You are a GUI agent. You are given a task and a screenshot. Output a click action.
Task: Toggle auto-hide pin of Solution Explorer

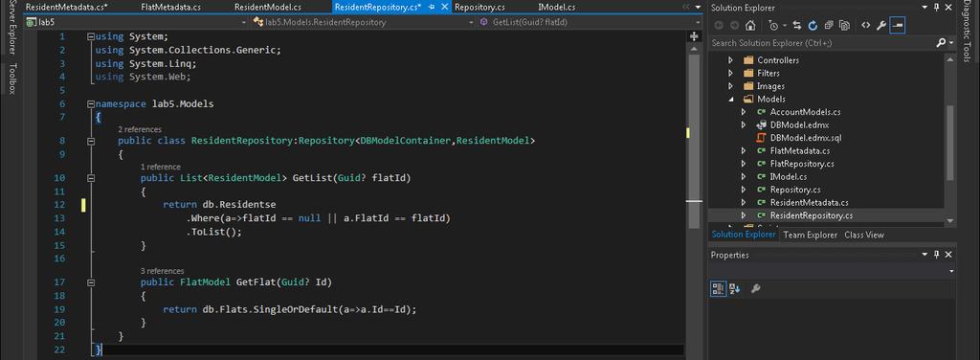coord(936,8)
